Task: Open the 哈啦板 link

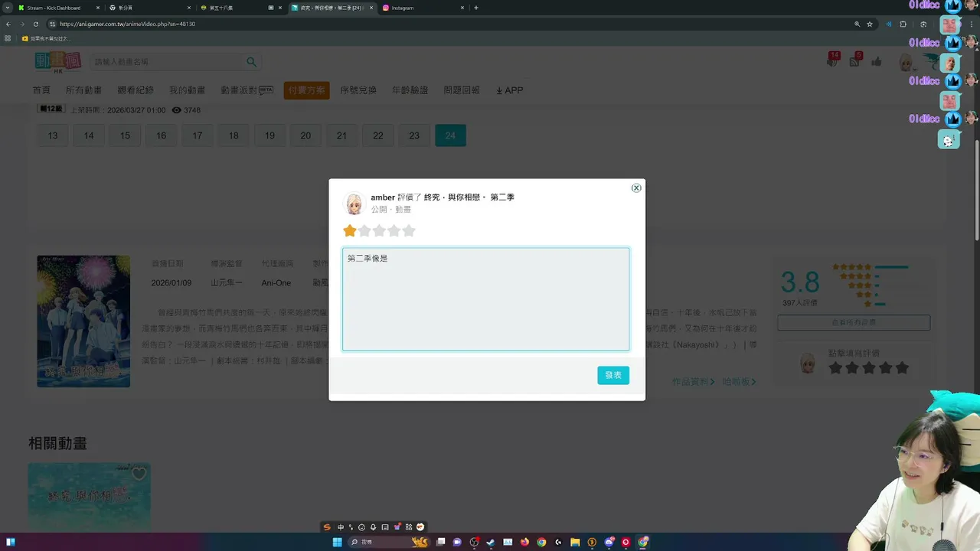Action: click(739, 381)
